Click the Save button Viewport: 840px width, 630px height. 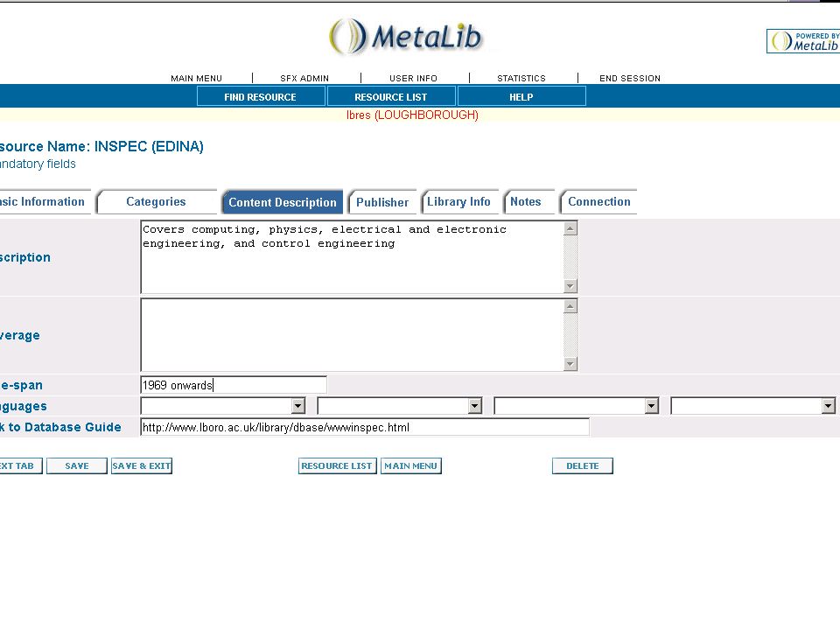pos(77,466)
